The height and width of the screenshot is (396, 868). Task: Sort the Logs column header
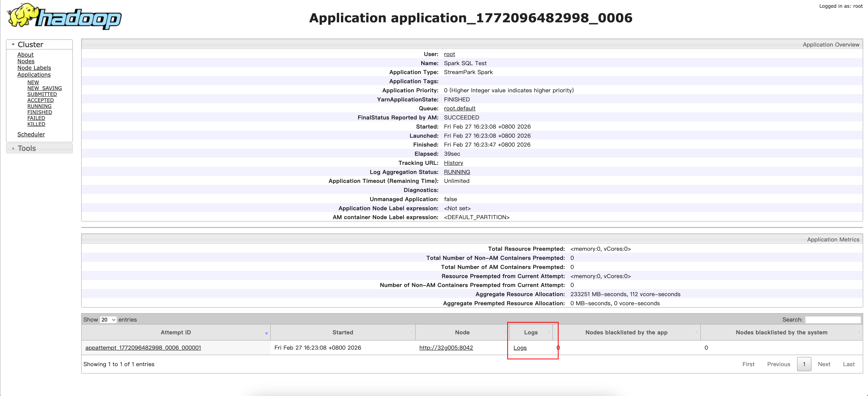click(x=530, y=332)
